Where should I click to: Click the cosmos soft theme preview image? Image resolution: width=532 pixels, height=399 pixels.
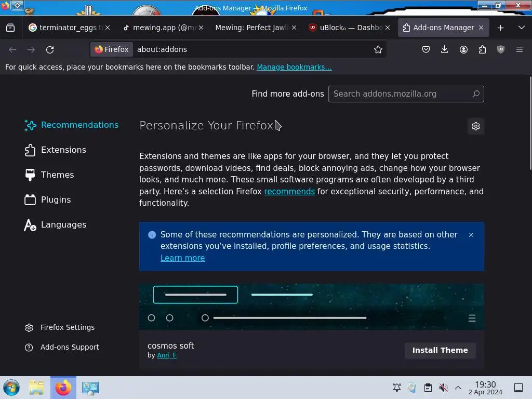coord(312,307)
